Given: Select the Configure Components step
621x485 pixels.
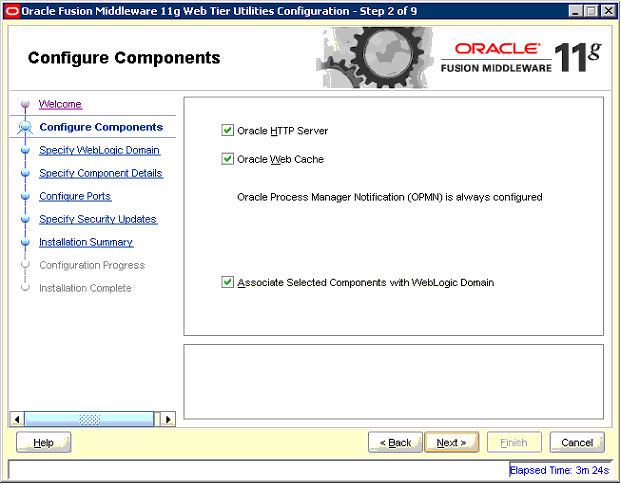Looking at the screenshot, I should [101, 127].
